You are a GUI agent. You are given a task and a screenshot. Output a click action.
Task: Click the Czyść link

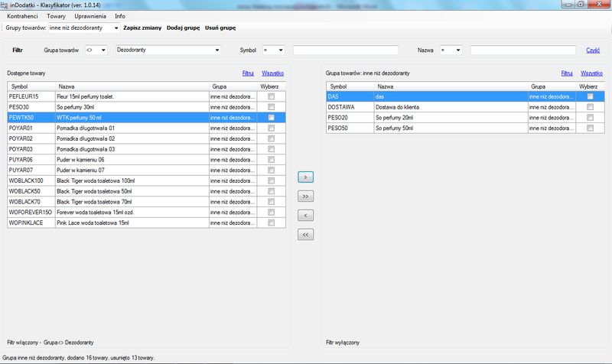tap(593, 50)
